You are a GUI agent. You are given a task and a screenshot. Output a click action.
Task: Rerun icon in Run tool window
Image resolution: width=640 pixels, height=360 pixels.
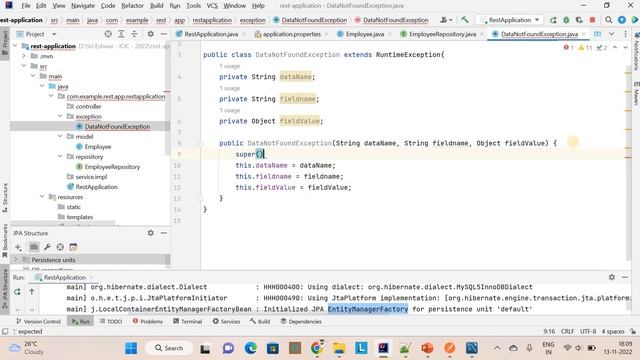pos(17,291)
